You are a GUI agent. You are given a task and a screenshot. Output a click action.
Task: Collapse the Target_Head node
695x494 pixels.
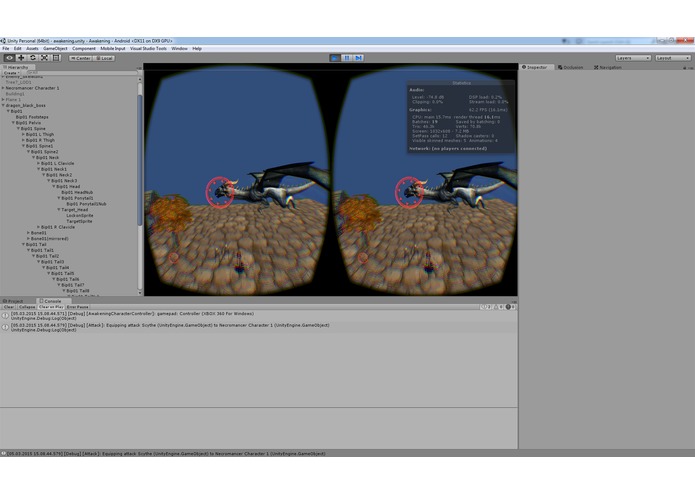click(59, 210)
